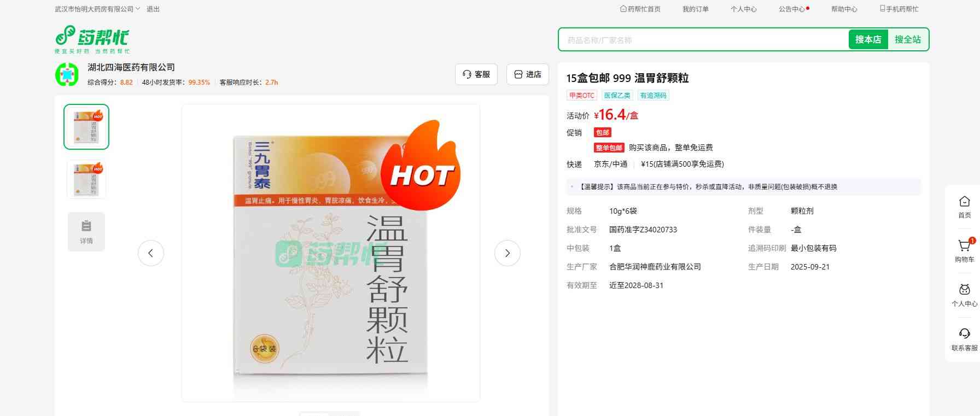Viewport: 980px width, 416px height.
Task: Click the 湖北四海医药 store avatar icon
Action: coord(67,74)
